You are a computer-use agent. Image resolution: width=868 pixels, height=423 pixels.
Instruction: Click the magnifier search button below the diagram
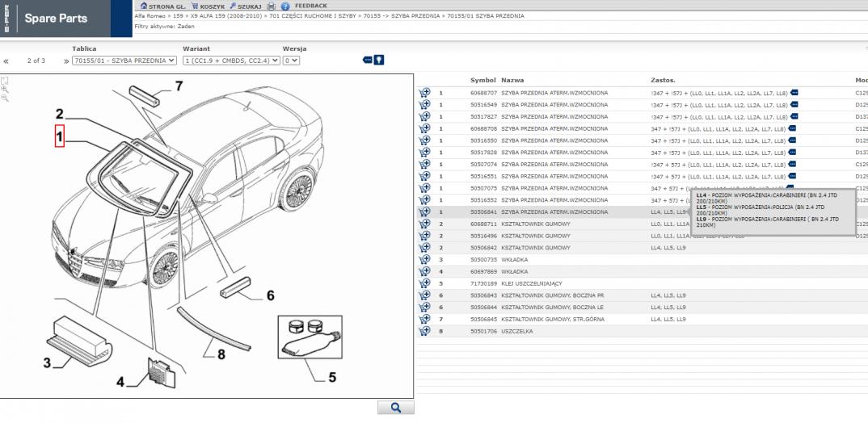point(396,408)
